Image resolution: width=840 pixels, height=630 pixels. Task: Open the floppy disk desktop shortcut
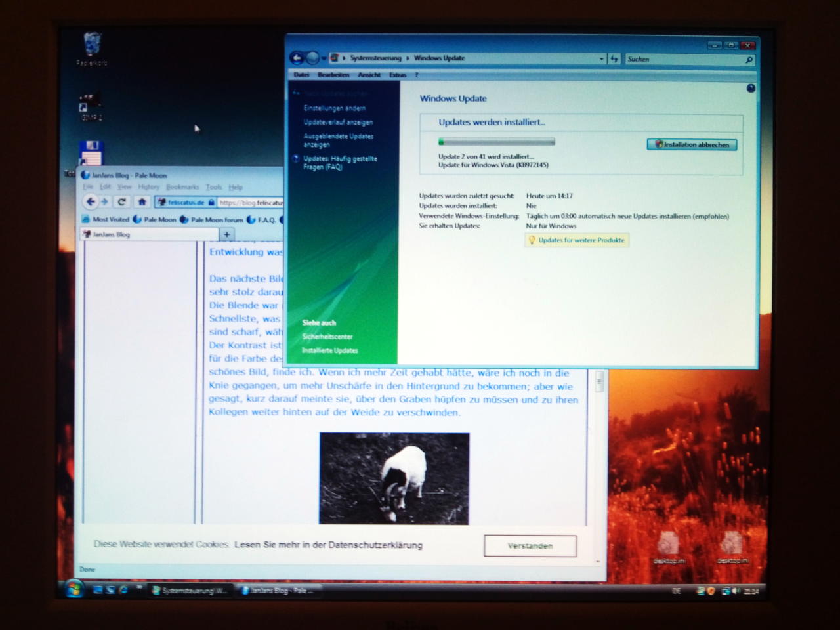coord(91,153)
